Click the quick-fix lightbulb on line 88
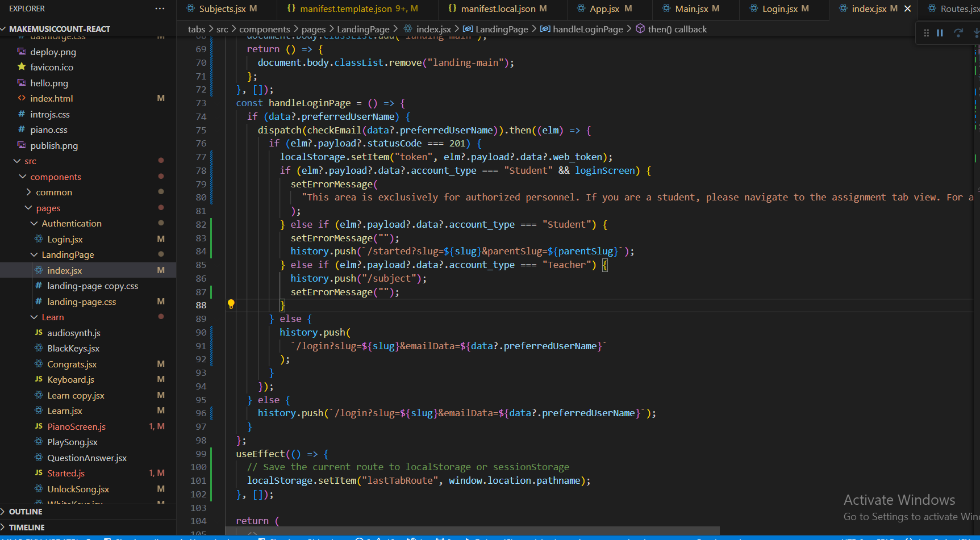This screenshot has width=980, height=540. pyautogui.click(x=231, y=304)
